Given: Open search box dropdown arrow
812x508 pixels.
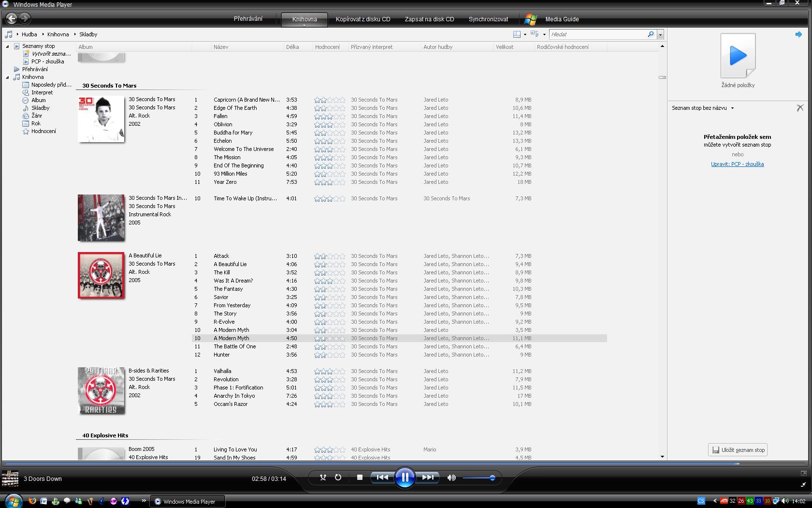Looking at the screenshot, I should tap(660, 34).
